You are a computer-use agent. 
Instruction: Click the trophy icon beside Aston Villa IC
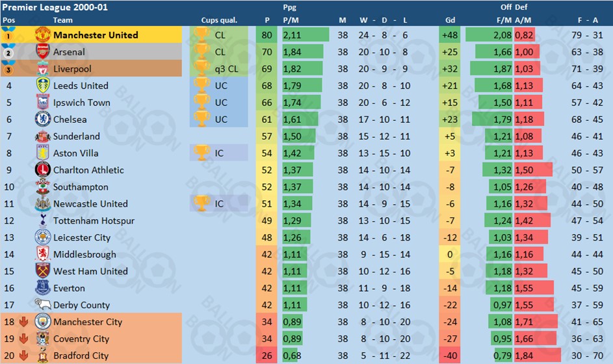pyautogui.click(x=202, y=153)
